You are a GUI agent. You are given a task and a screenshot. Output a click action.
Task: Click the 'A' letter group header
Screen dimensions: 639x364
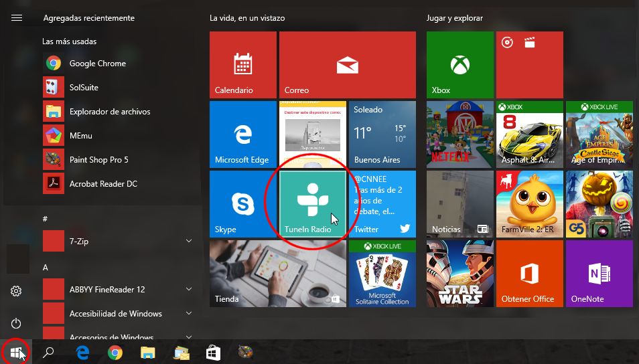[46, 268]
